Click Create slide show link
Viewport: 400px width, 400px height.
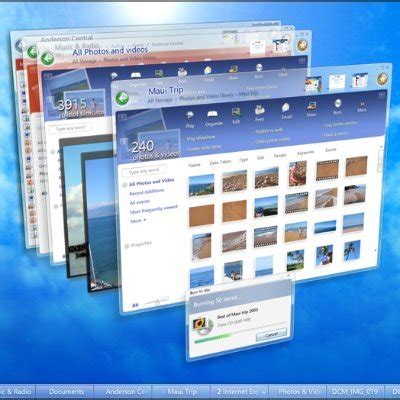tap(203, 148)
